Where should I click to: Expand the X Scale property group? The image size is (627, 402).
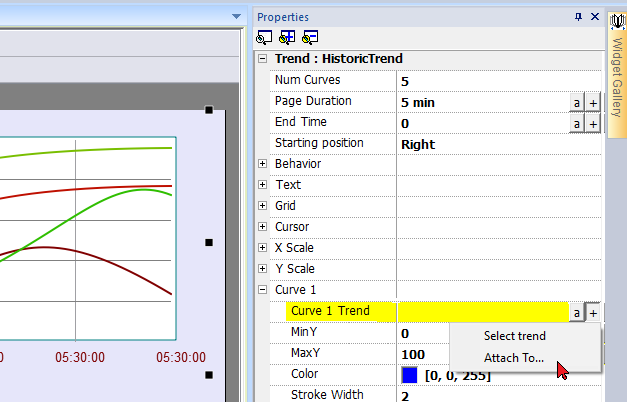pos(263,248)
